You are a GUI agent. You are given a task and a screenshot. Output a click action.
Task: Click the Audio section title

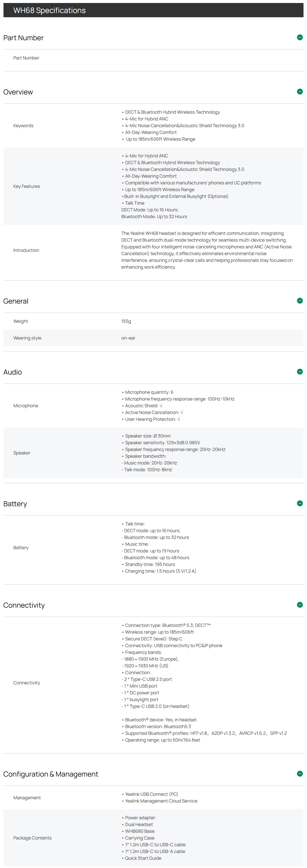[x=12, y=372]
